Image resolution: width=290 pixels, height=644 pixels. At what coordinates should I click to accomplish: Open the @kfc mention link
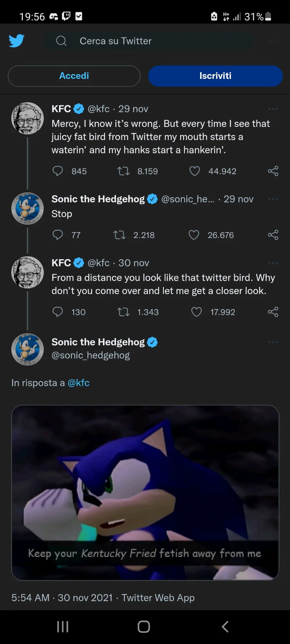click(78, 383)
